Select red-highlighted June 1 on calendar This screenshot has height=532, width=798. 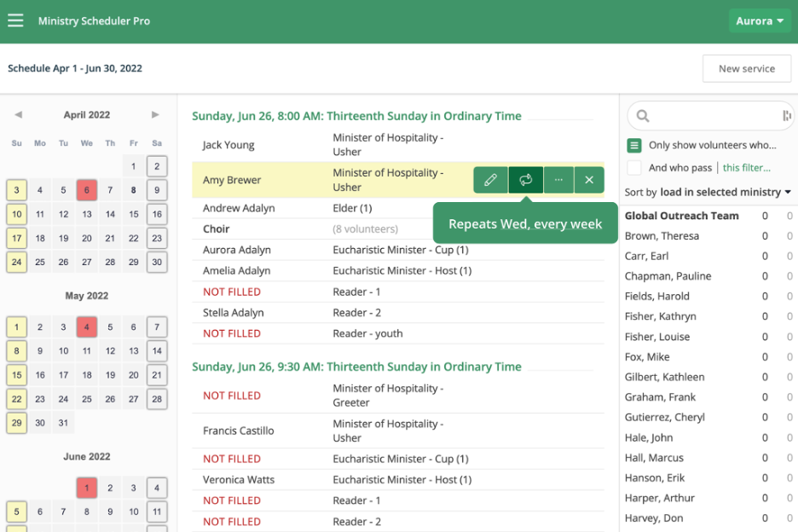coord(86,488)
